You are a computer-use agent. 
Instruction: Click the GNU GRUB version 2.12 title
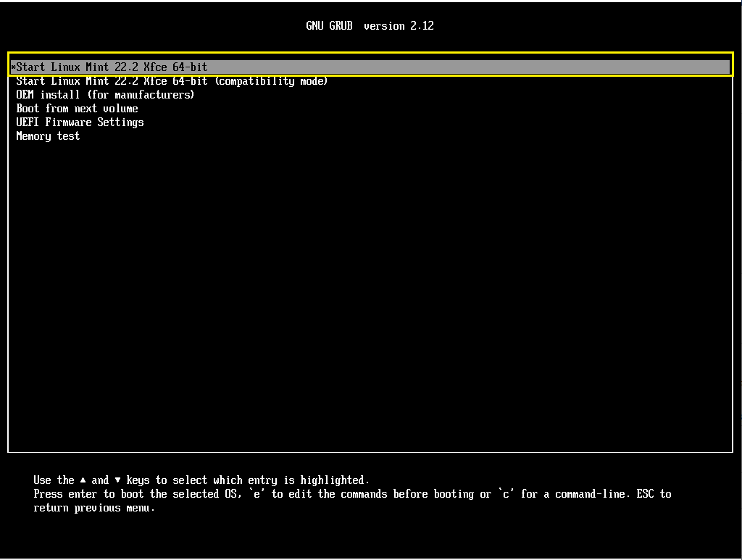coord(370,25)
